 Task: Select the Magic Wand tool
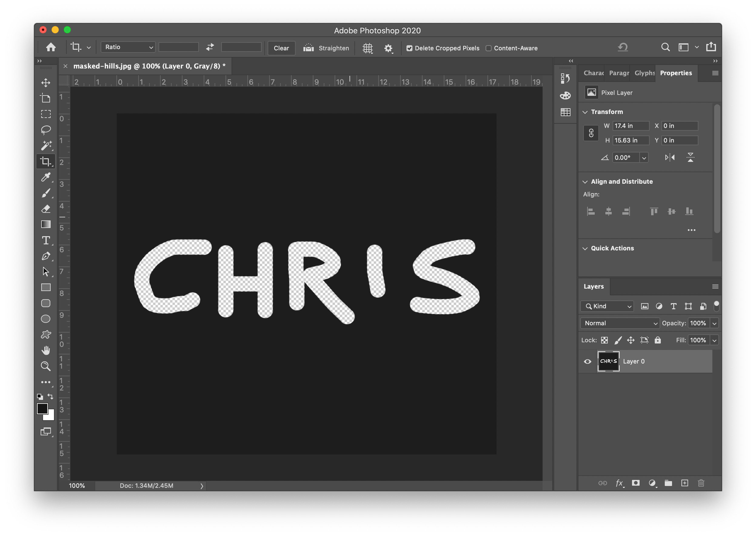click(x=46, y=146)
